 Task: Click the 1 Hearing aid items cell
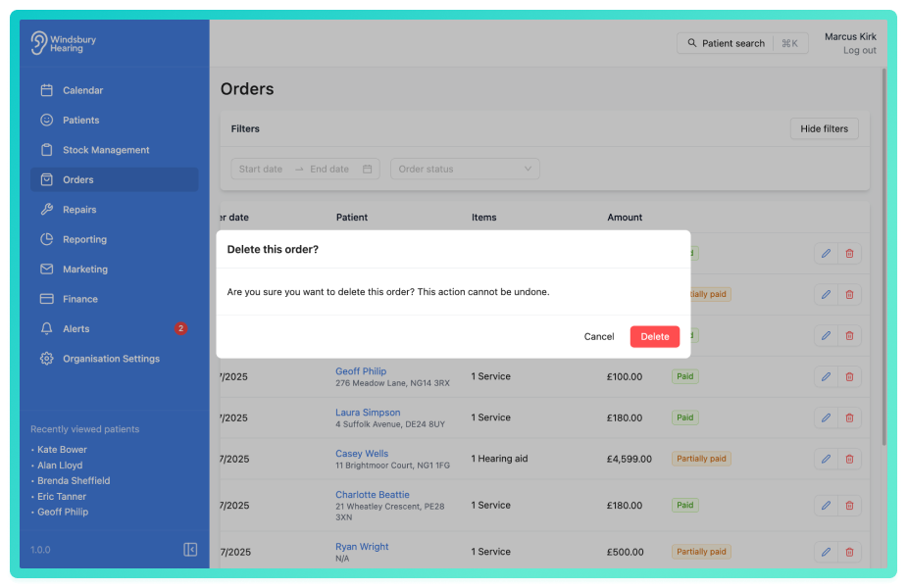coord(499,459)
